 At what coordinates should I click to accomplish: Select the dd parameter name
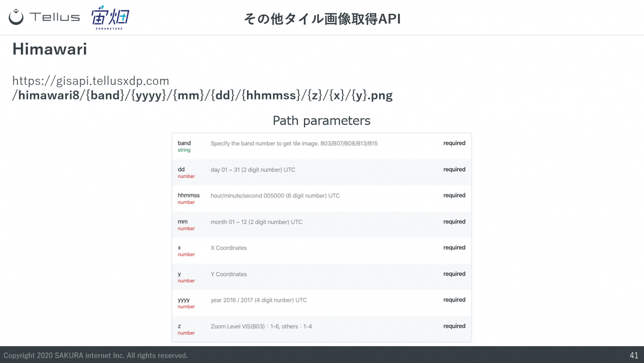181,169
